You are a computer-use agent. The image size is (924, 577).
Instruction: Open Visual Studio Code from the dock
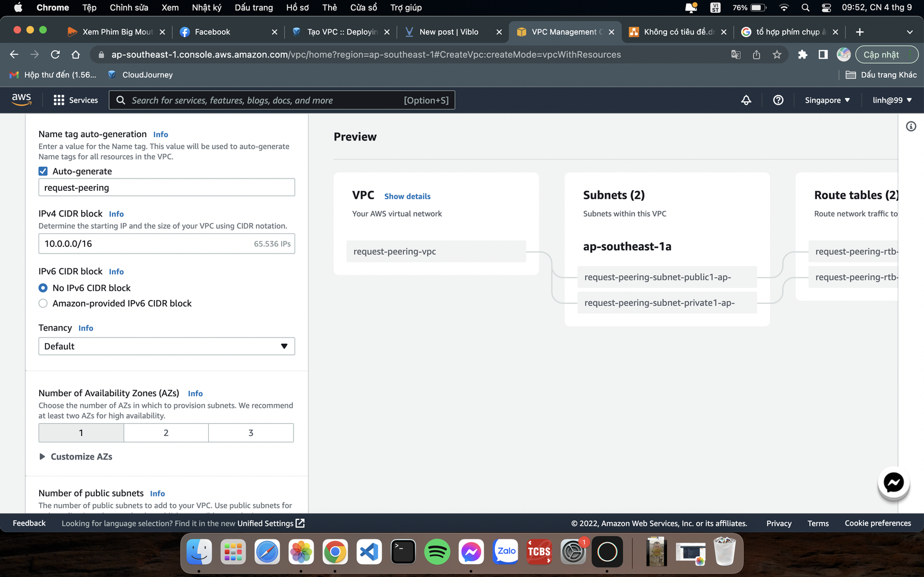[369, 552]
